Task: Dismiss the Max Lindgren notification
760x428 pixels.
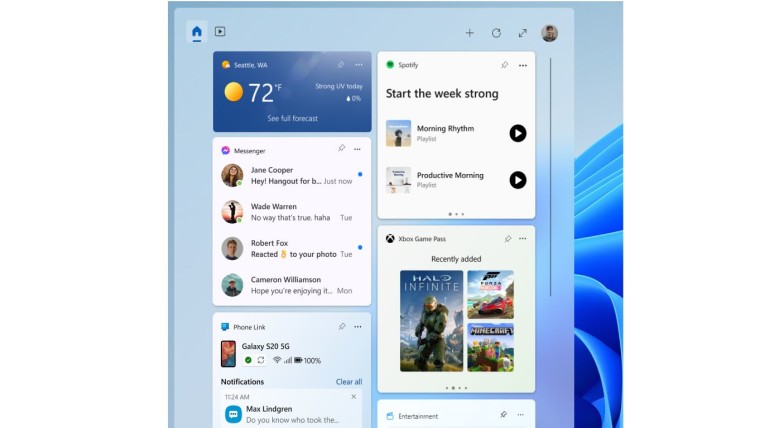Action: click(353, 397)
